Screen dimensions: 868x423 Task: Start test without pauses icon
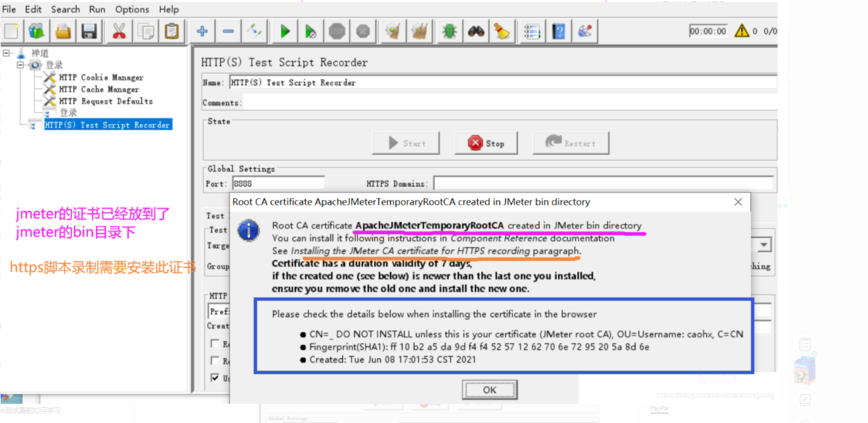(x=311, y=31)
